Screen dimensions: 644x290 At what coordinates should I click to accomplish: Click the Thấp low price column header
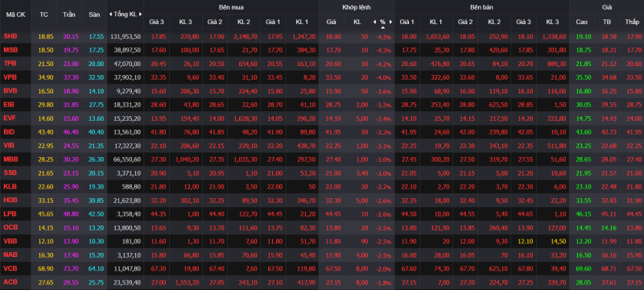click(632, 22)
